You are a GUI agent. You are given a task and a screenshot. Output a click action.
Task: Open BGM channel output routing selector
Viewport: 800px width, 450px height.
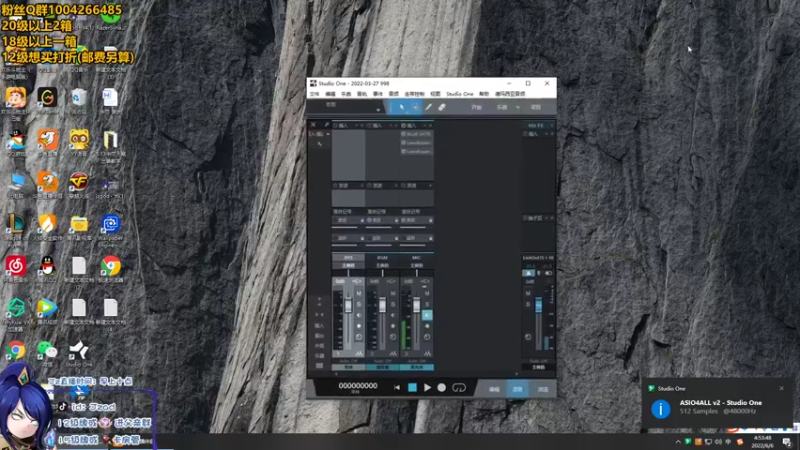pos(383,265)
